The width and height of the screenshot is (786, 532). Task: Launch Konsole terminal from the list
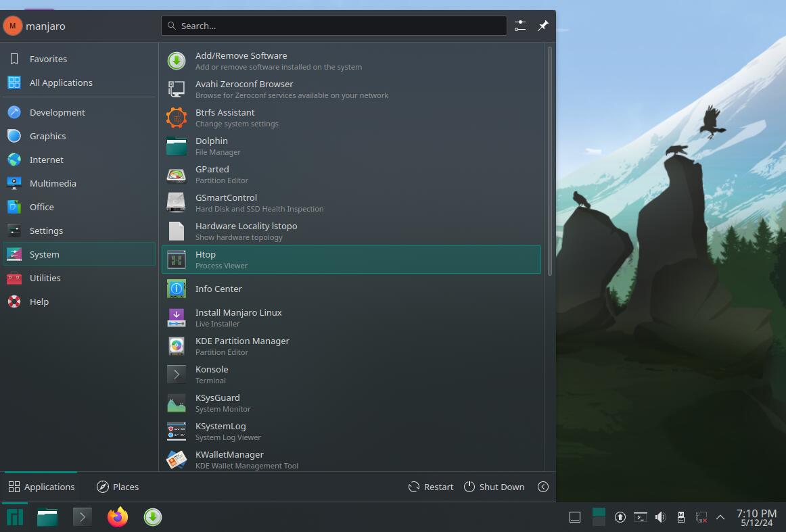click(x=351, y=374)
